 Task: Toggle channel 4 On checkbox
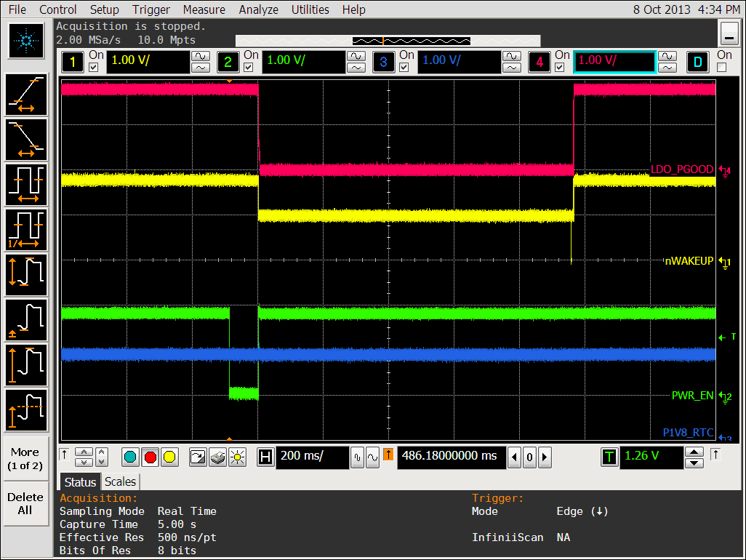click(x=560, y=68)
